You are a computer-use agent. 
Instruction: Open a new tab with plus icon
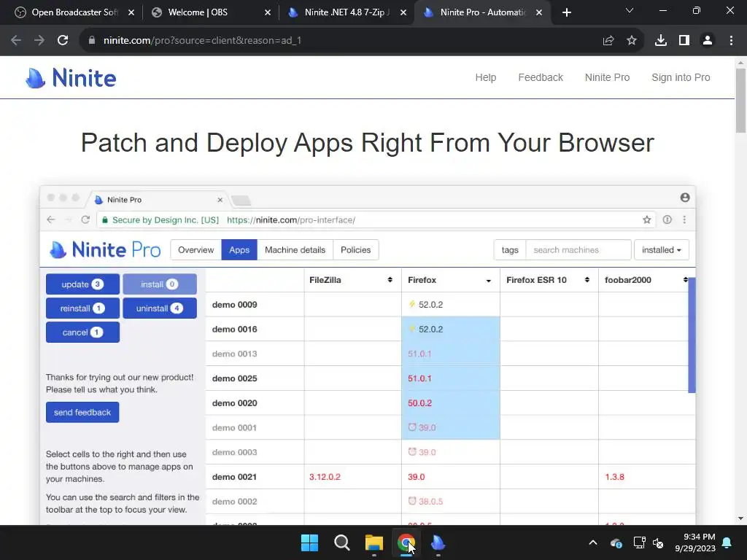(x=566, y=13)
